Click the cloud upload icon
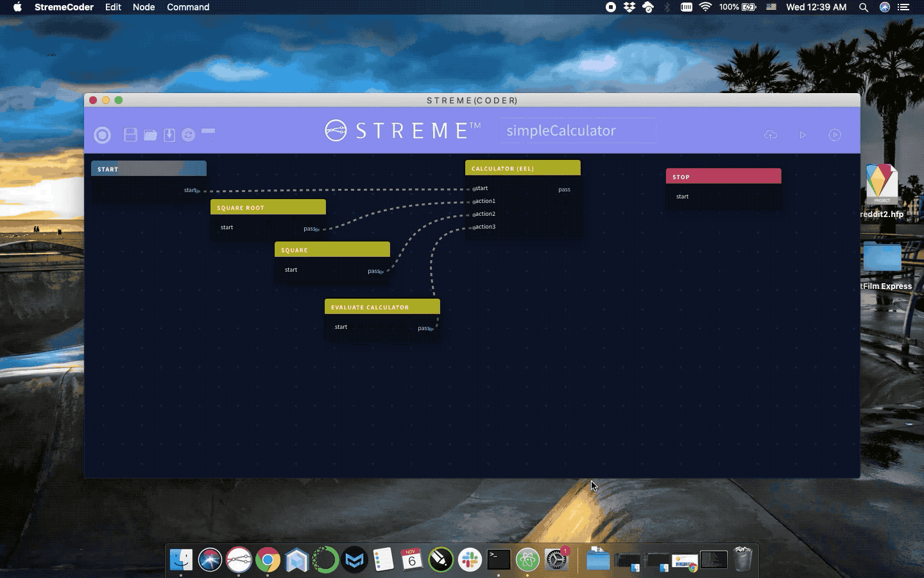 pos(771,135)
